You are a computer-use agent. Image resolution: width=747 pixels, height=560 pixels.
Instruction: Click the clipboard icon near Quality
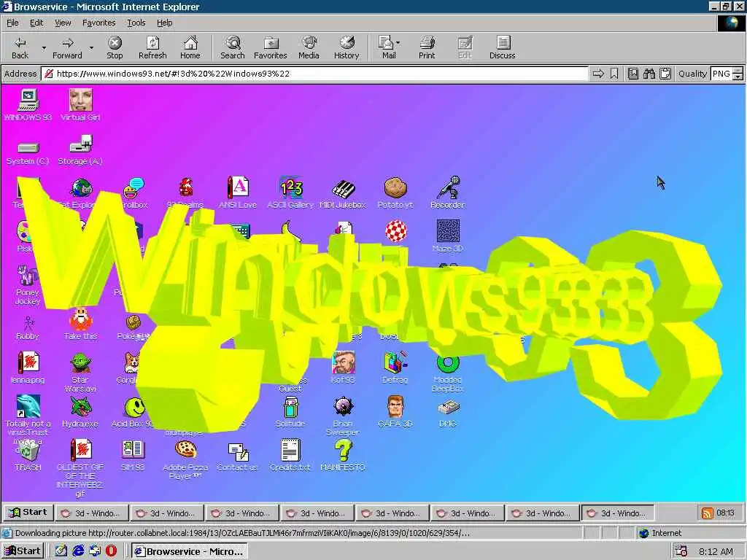665,74
